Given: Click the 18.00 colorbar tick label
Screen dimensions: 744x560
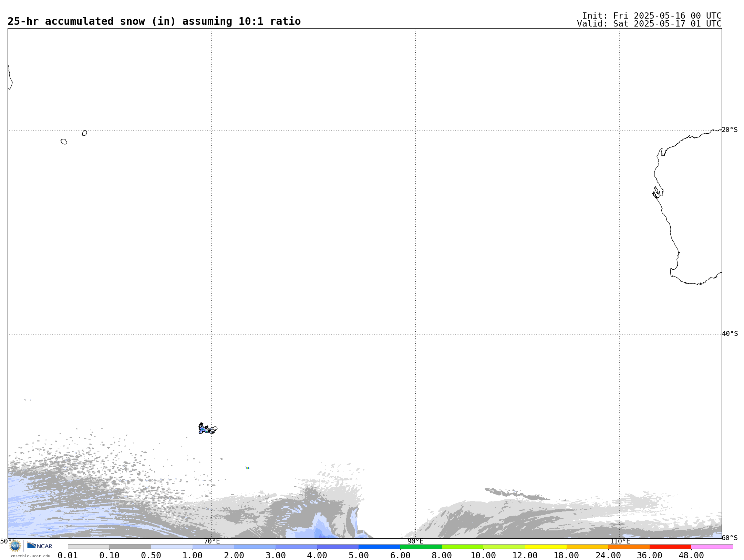Looking at the screenshot, I should 567,556.
